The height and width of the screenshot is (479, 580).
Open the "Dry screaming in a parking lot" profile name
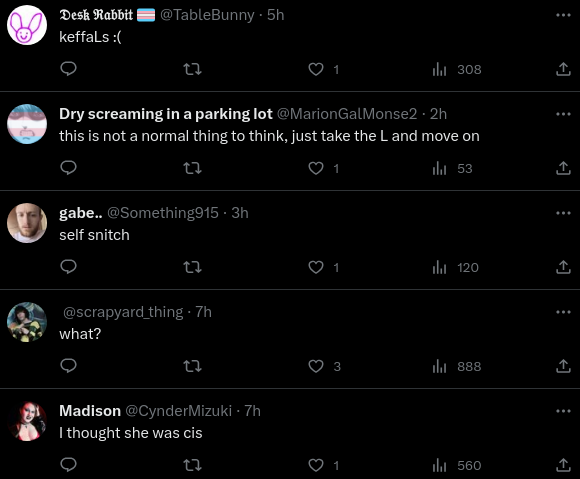(x=166, y=114)
